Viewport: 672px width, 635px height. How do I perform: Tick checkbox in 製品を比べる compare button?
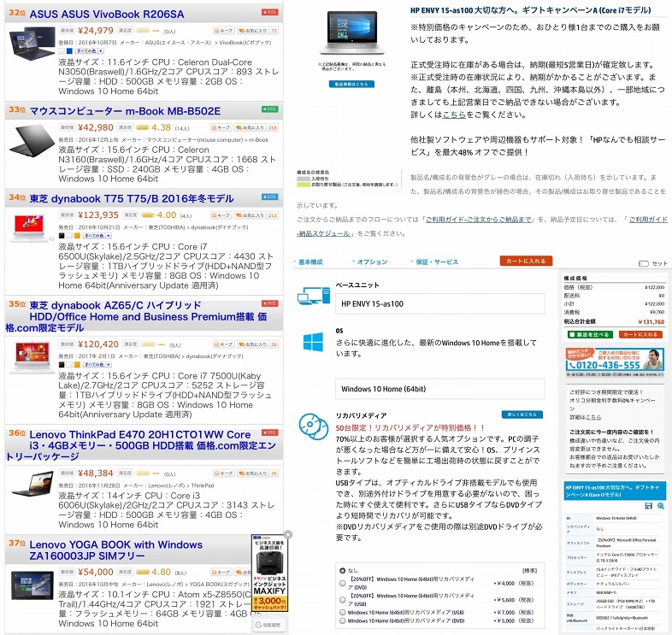coord(572,335)
